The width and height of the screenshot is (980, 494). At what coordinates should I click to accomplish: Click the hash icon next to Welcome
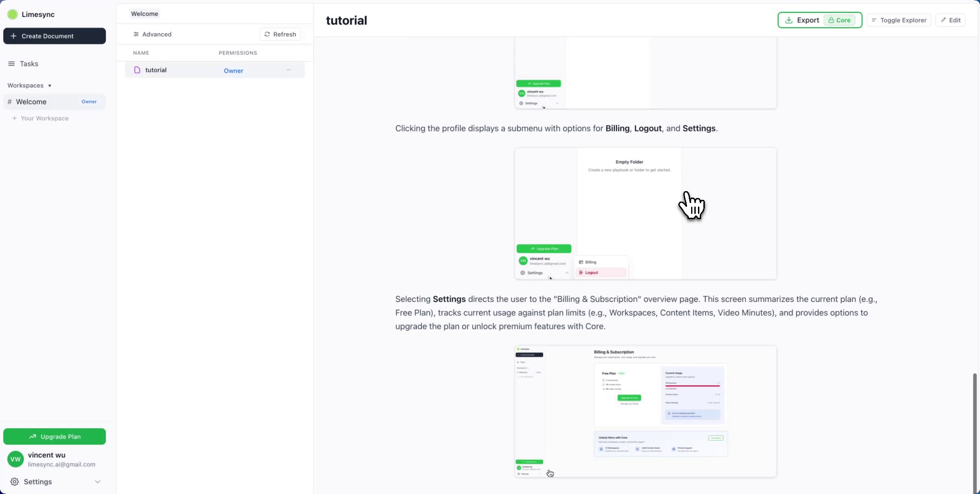click(x=10, y=102)
